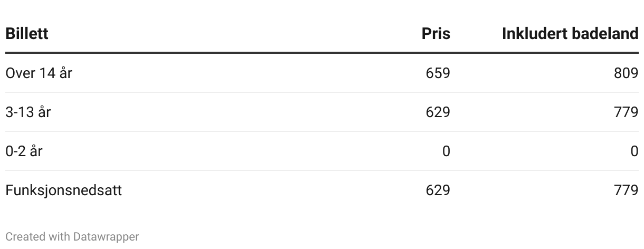Viewport: 644px width, 249px height.
Task: Click the Billett column header
Action: click(27, 34)
